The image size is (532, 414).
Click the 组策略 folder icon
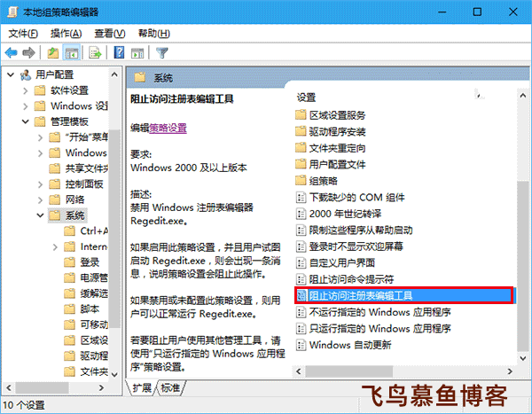301,180
